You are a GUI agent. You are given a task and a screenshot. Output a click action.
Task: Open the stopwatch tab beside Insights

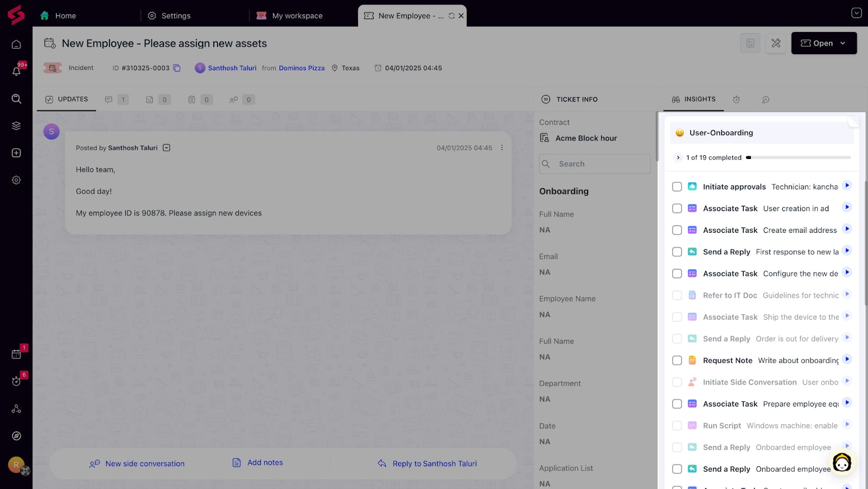736,99
